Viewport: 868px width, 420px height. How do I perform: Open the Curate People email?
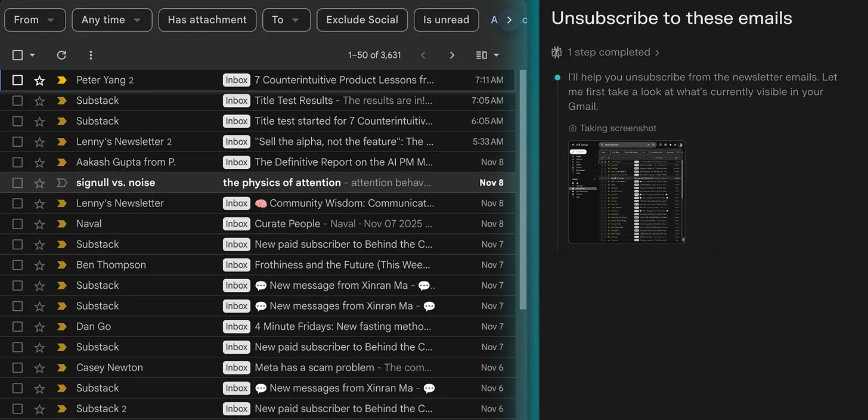[258, 224]
